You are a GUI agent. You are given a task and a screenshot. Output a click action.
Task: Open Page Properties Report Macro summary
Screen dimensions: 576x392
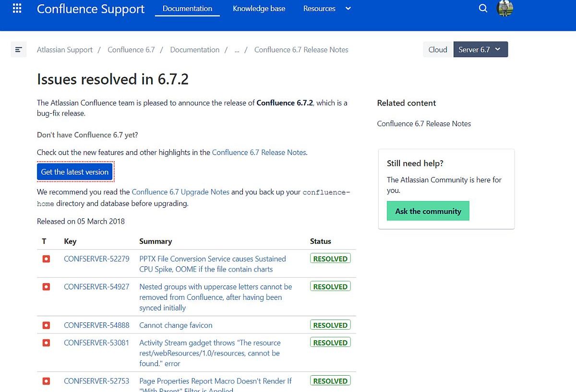216,385
